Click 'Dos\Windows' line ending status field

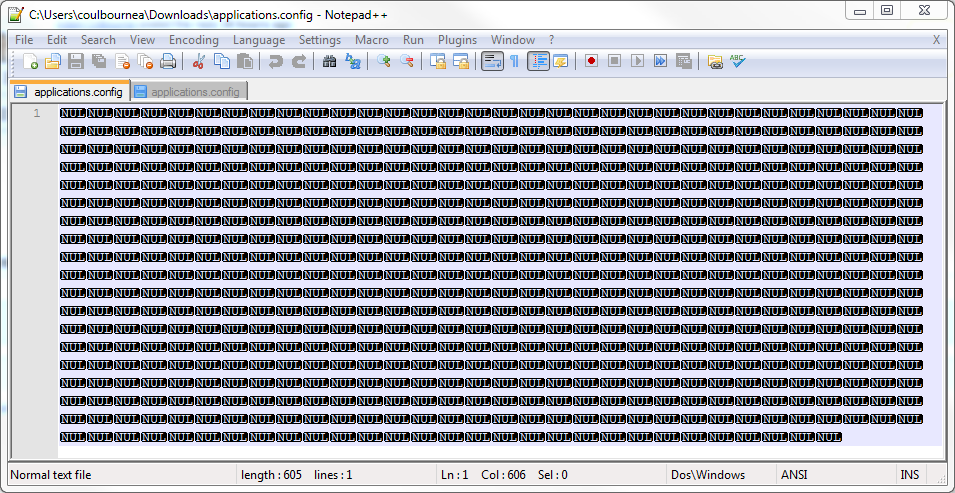pos(708,475)
